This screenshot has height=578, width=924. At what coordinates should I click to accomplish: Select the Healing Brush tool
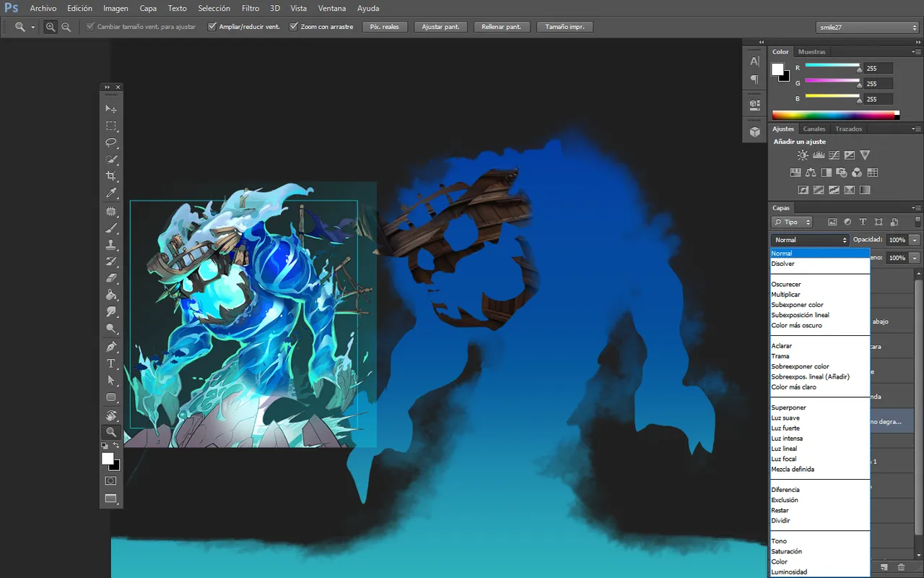(x=111, y=212)
